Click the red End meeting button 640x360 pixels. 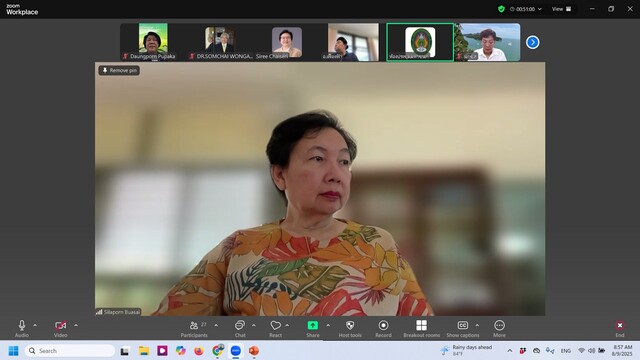pos(620,329)
